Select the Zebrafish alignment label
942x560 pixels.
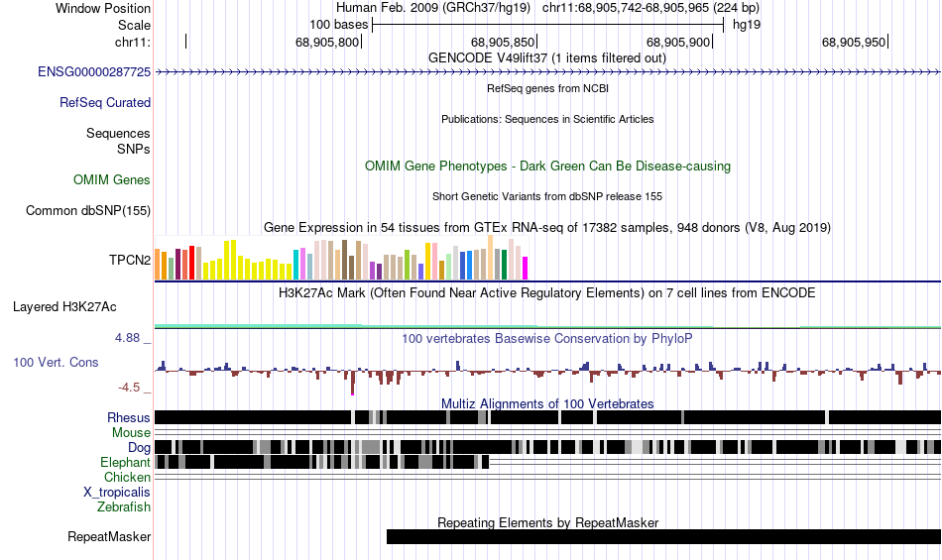[x=124, y=507]
